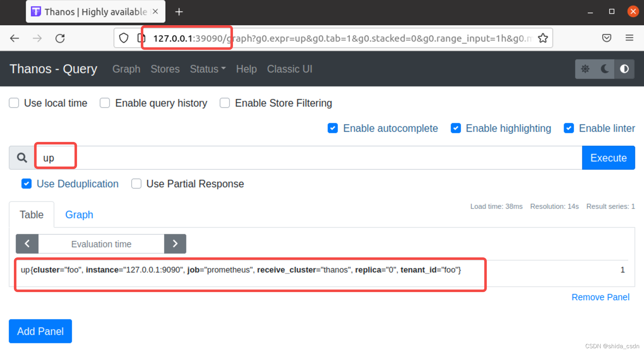The width and height of the screenshot is (644, 352).
Task: Go to the previous evaluation time
Action: [27, 243]
